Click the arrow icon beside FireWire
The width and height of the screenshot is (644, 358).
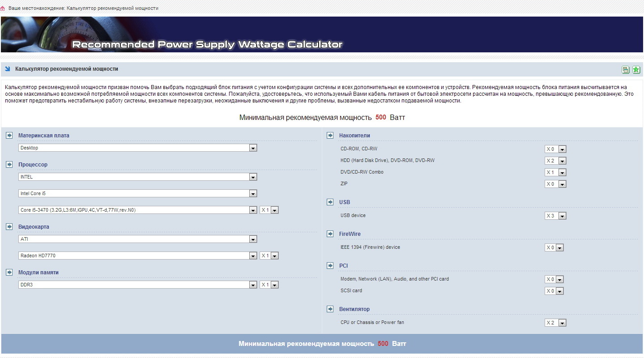(330, 234)
